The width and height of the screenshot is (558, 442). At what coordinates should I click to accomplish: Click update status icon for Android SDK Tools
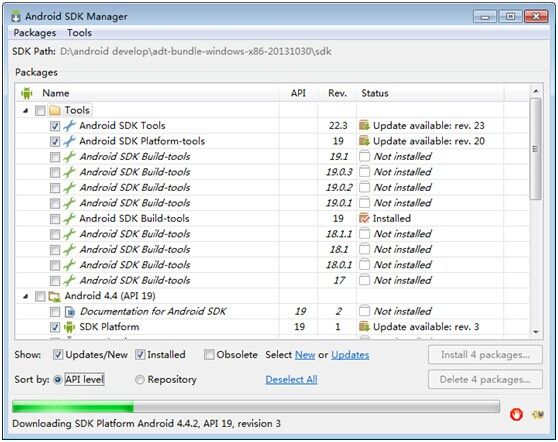point(364,126)
